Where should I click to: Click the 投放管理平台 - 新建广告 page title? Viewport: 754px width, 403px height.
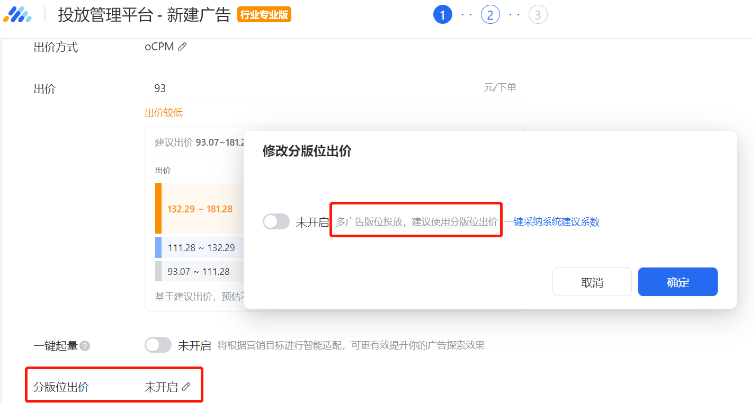[x=144, y=15]
